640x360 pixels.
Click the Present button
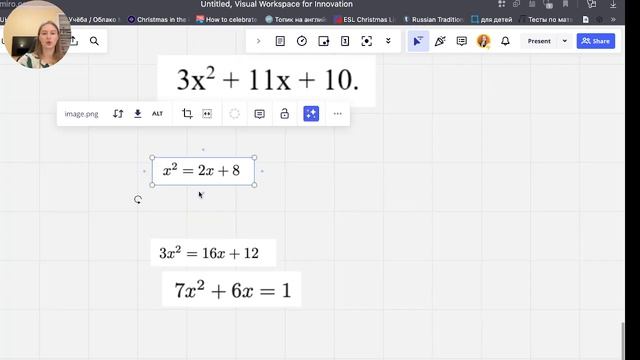coord(539,41)
